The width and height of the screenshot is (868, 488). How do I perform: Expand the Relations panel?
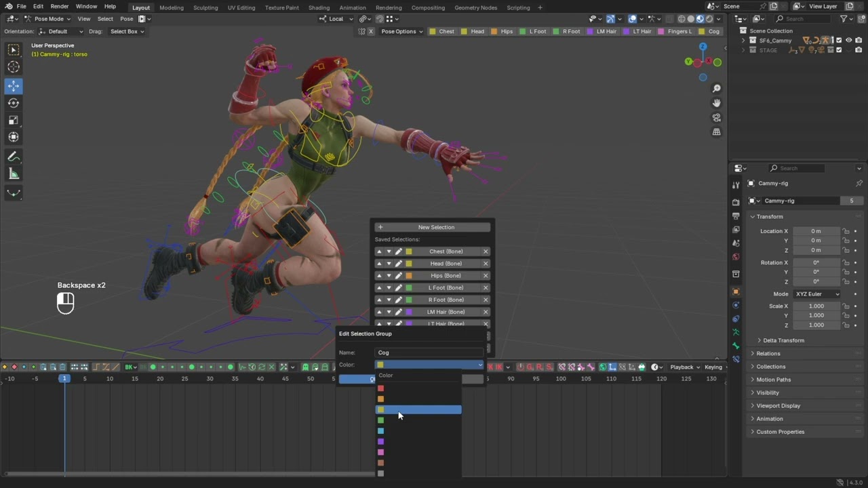click(x=768, y=354)
